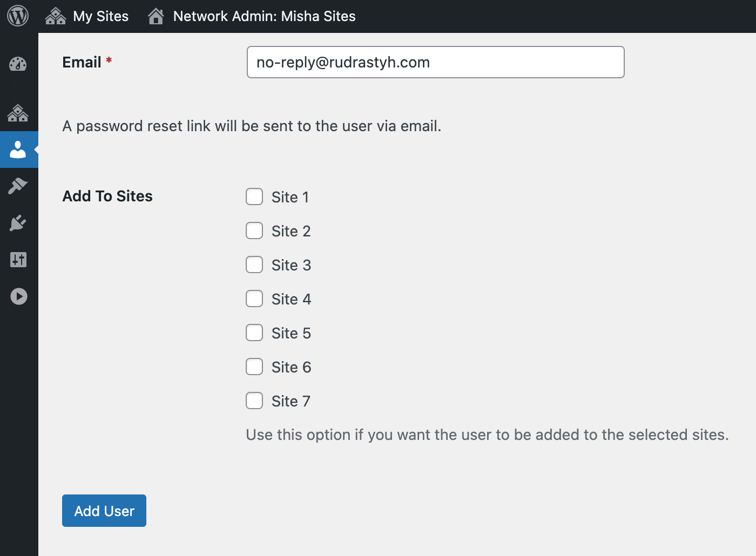Click the Add User button
Image resolution: width=756 pixels, height=556 pixels.
(x=104, y=511)
